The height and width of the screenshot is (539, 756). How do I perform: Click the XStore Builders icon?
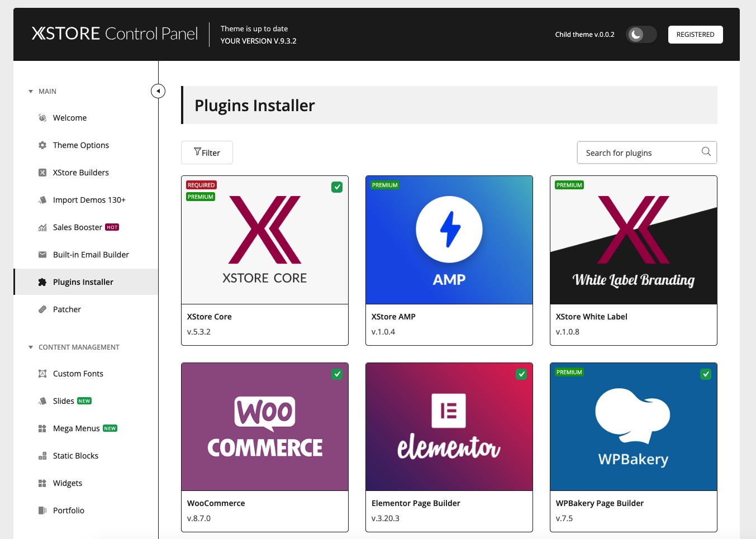click(x=42, y=173)
